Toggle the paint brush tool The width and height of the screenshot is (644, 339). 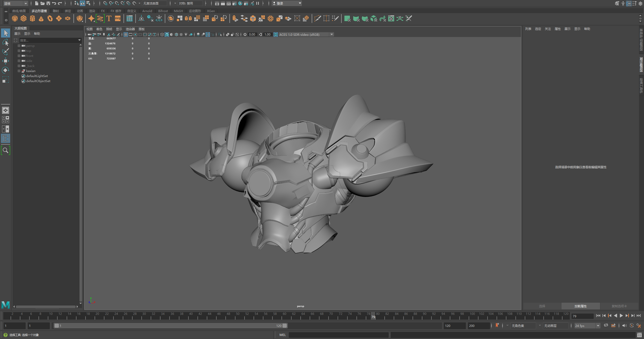pyautogui.click(x=6, y=51)
